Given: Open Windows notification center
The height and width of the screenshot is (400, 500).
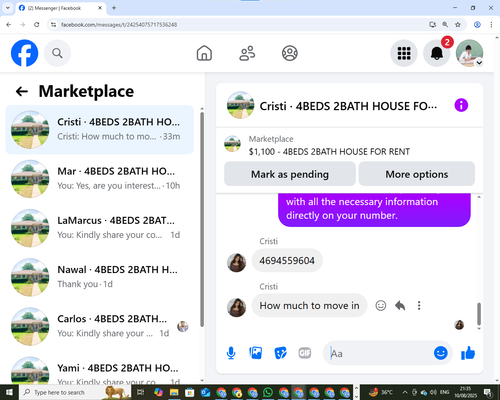Looking at the screenshot, I should pyautogui.click(x=488, y=392).
